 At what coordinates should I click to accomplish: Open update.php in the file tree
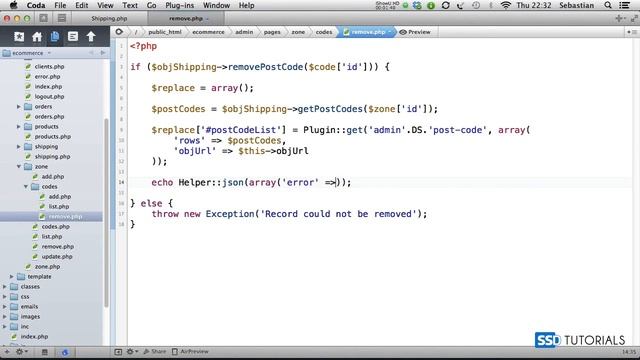[x=57, y=257]
